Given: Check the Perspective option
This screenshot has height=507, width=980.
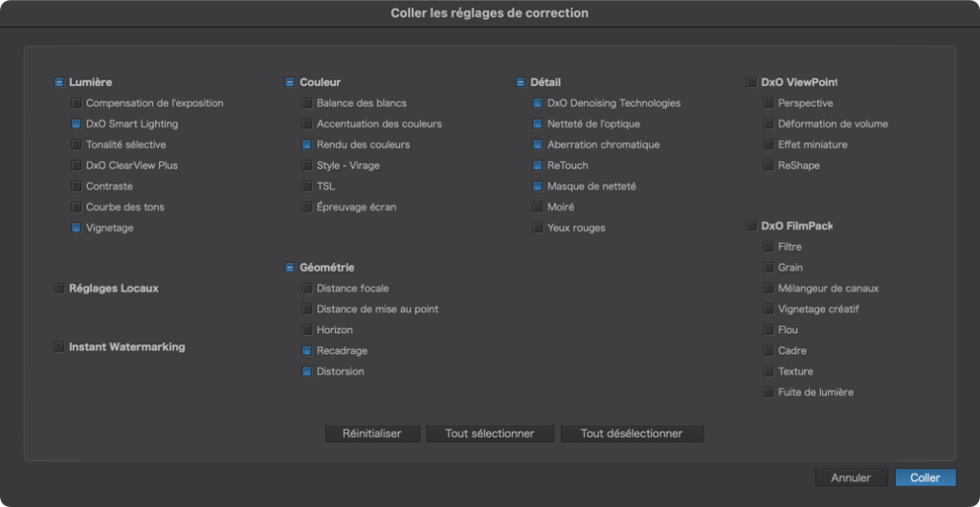Looking at the screenshot, I should [768, 103].
